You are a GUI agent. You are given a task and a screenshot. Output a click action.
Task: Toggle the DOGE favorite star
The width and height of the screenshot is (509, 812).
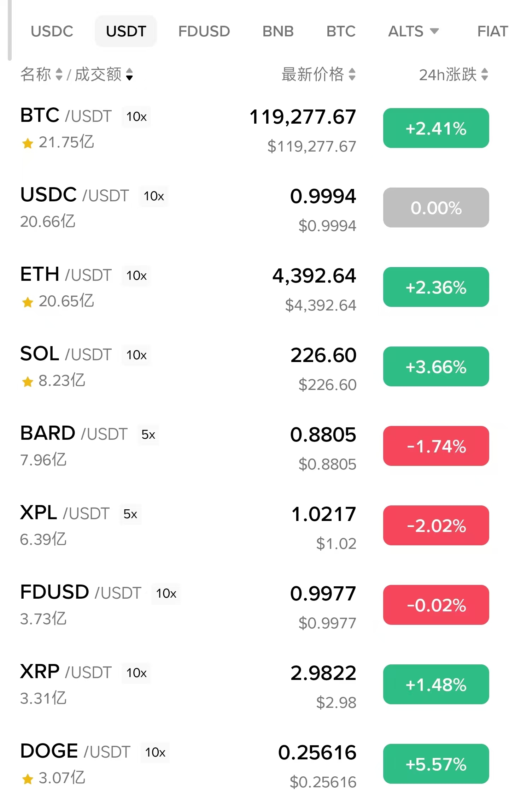[28, 779]
